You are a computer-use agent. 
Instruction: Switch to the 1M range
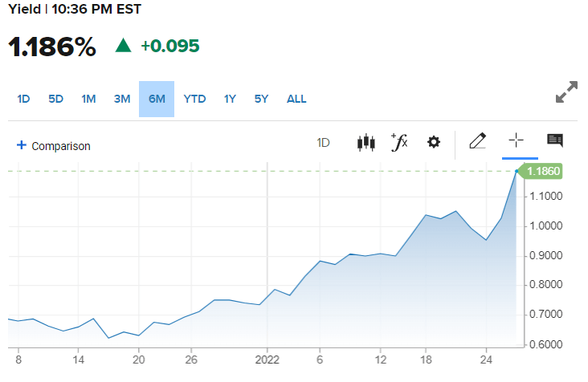click(x=88, y=100)
